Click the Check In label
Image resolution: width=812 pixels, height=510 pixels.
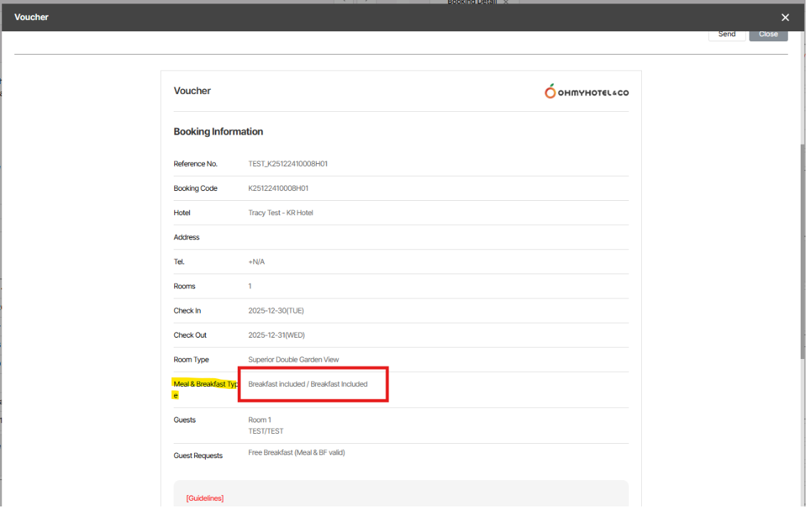187,311
